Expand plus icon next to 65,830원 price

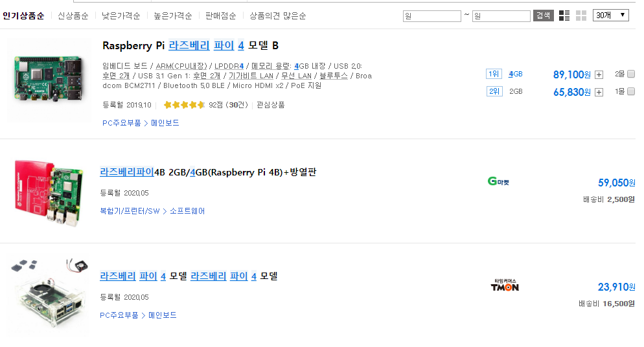[x=599, y=93]
